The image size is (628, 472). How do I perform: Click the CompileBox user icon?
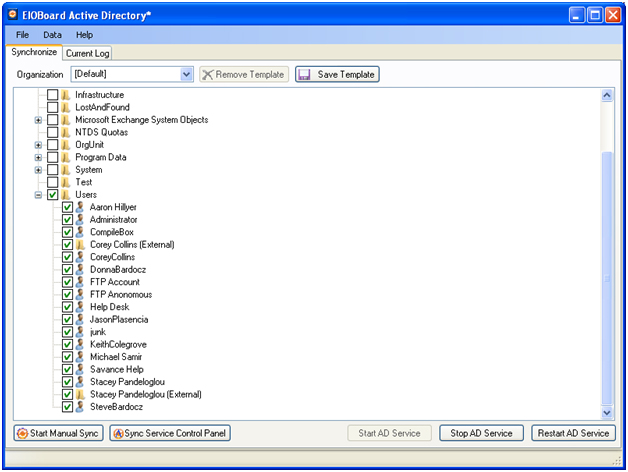coord(80,232)
